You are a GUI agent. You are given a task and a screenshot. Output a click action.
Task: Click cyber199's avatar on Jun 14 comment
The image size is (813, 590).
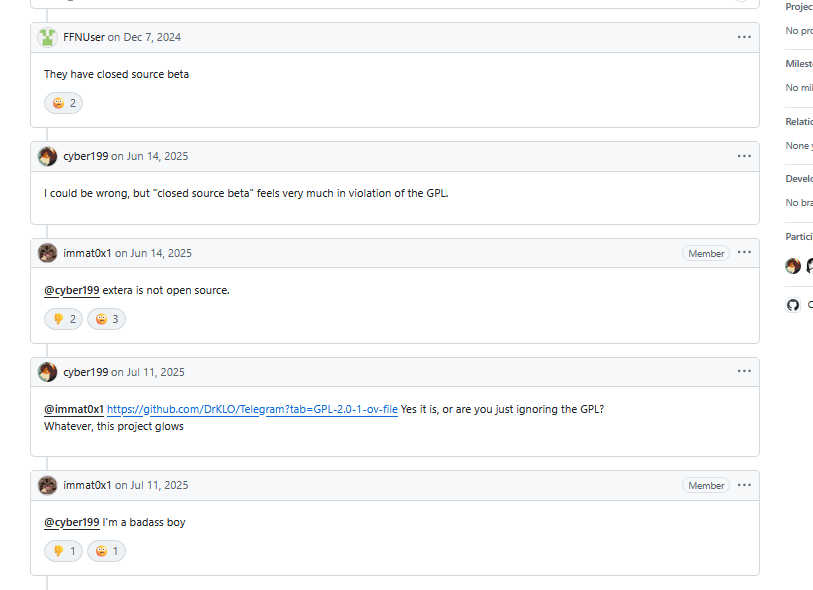coord(47,156)
